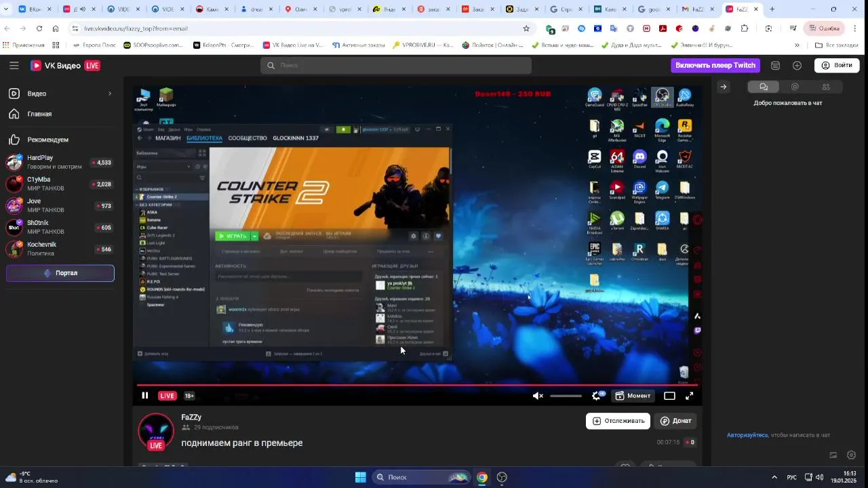
Task: Click the Момент clip button
Action: pos(633,396)
